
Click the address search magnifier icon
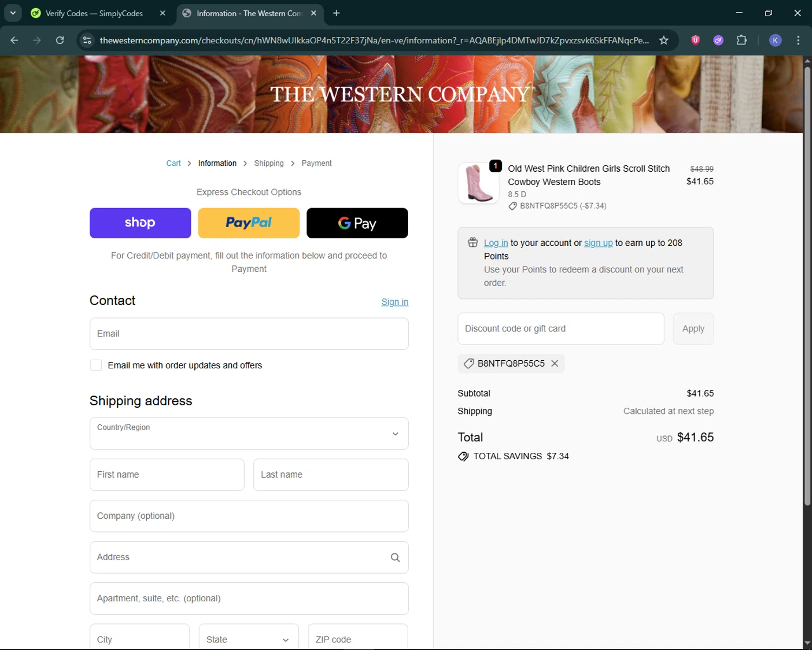pyautogui.click(x=395, y=557)
